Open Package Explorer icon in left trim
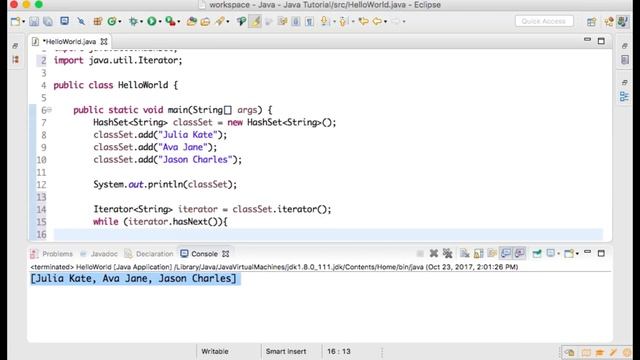The image size is (640, 360). pyautogui.click(x=16, y=60)
